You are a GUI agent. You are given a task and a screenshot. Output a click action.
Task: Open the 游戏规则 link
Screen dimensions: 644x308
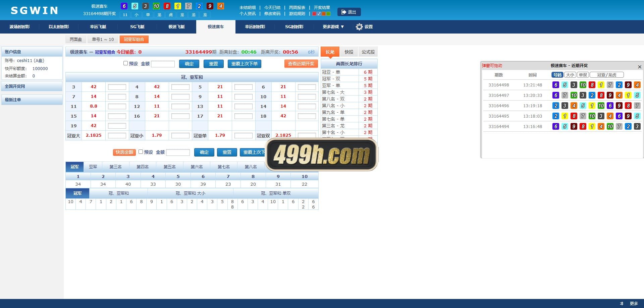(297, 14)
